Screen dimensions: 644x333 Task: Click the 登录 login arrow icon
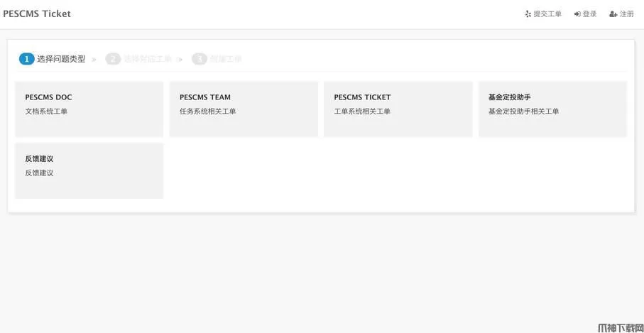(x=577, y=14)
